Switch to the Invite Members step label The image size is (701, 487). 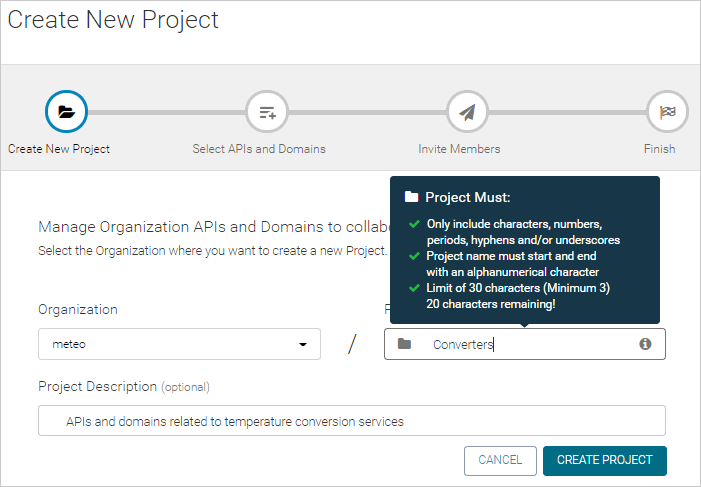tap(459, 149)
